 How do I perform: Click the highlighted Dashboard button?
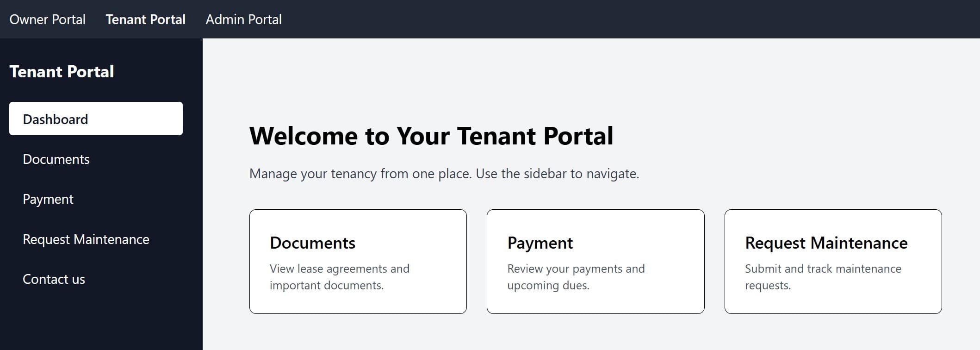point(95,119)
